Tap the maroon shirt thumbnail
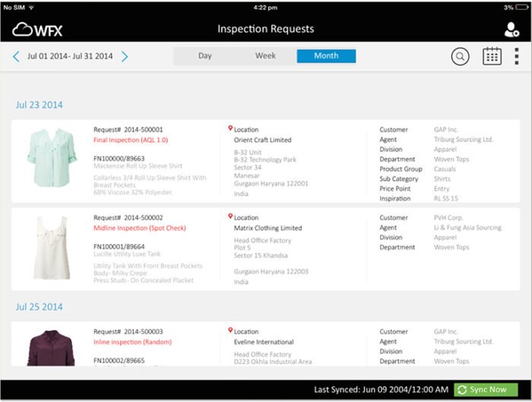Image resolution: width=532 pixels, height=402 pixels. (51, 348)
